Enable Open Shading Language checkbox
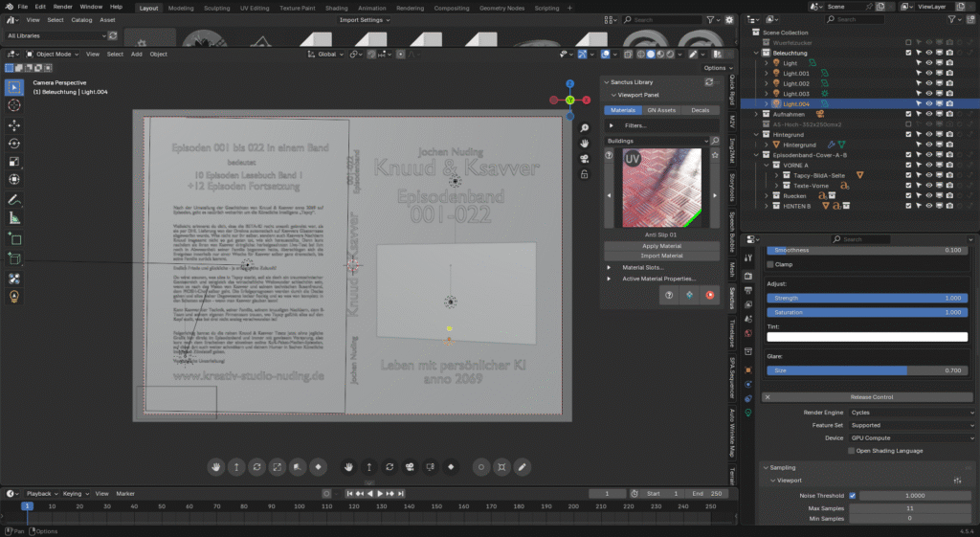 tap(851, 451)
